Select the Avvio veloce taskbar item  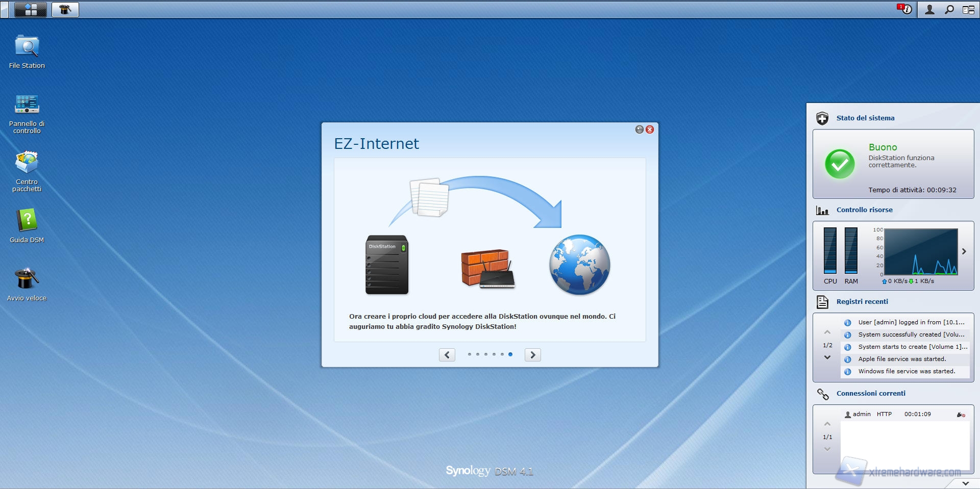tap(65, 10)
